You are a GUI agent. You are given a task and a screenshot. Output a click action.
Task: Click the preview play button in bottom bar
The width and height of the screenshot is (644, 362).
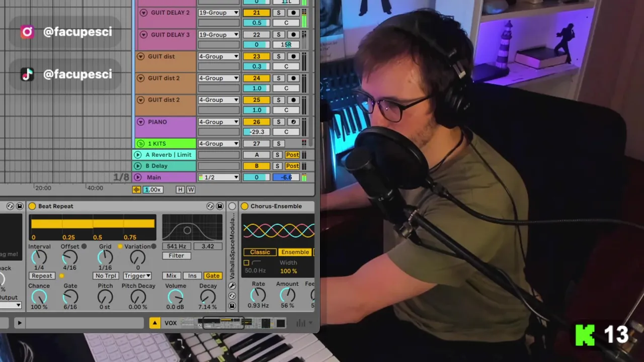(x=19, y=323)
